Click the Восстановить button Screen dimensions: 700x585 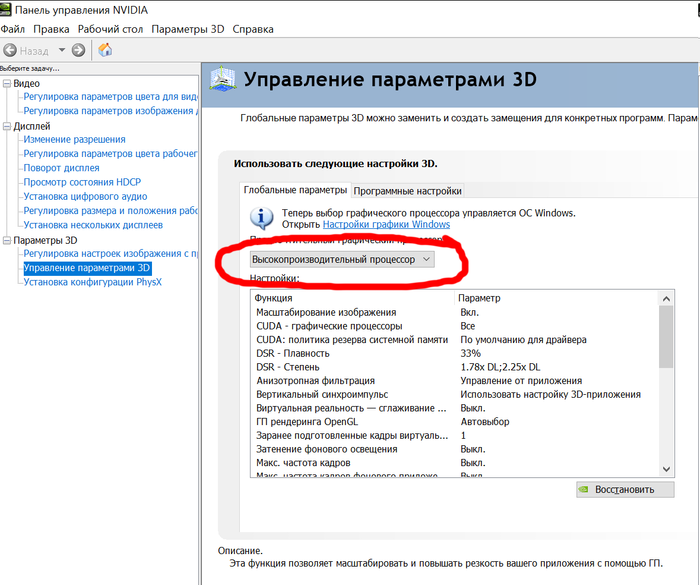(625, 489)
